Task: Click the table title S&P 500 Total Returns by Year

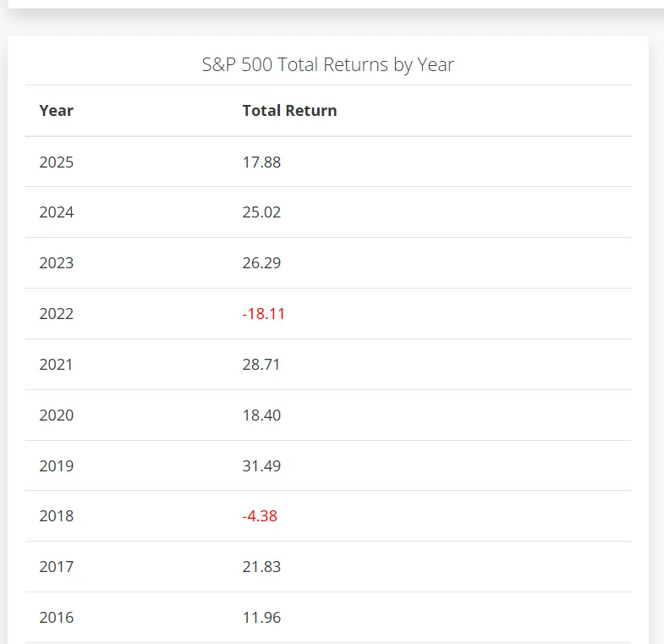Action: click(x=328, y=64)
